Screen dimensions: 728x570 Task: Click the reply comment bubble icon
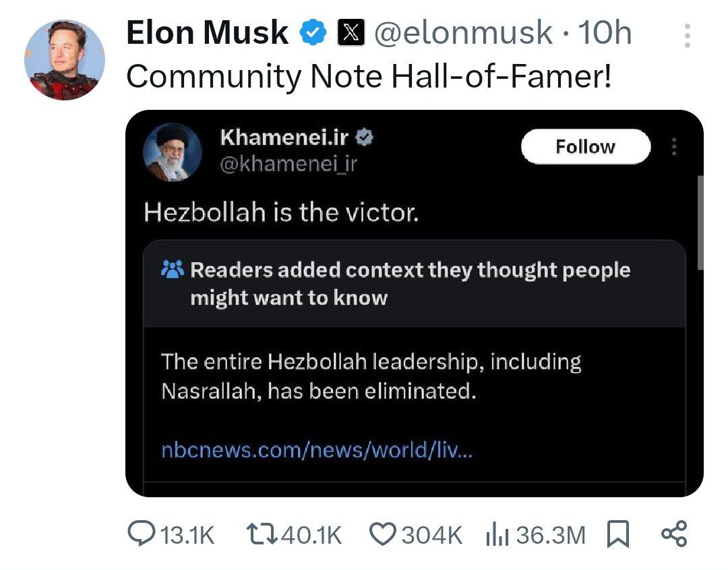coord(140,535)
